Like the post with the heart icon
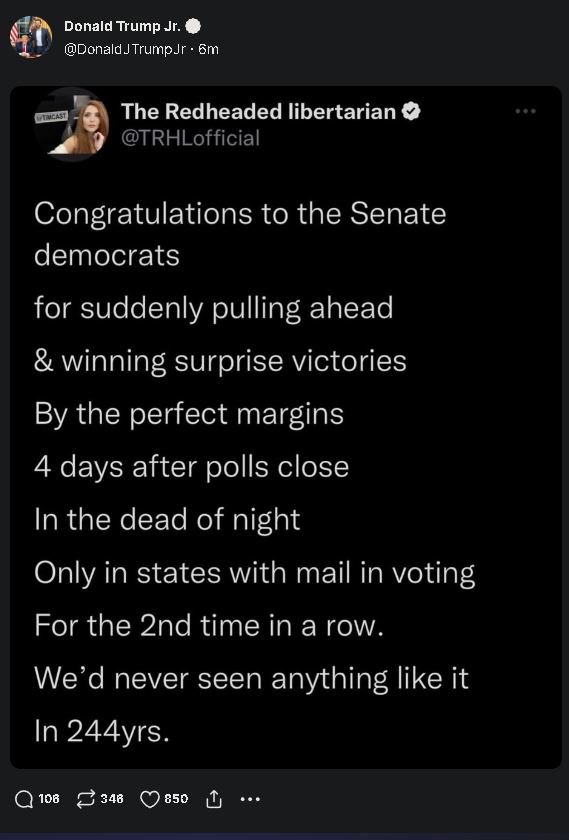 click(x=149, y=799)
